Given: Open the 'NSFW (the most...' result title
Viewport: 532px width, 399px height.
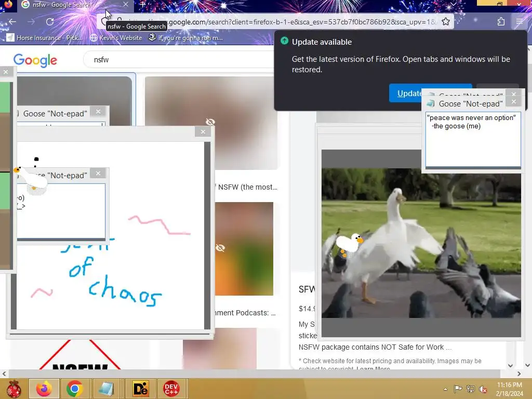Looking at the screenshot, I should (247, 187).
